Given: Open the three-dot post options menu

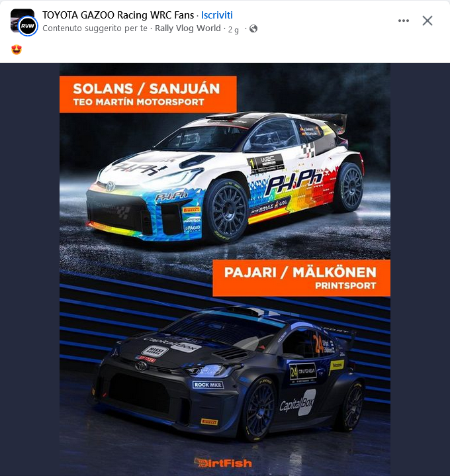Looking at the screenshot, I should click(403, 21).
